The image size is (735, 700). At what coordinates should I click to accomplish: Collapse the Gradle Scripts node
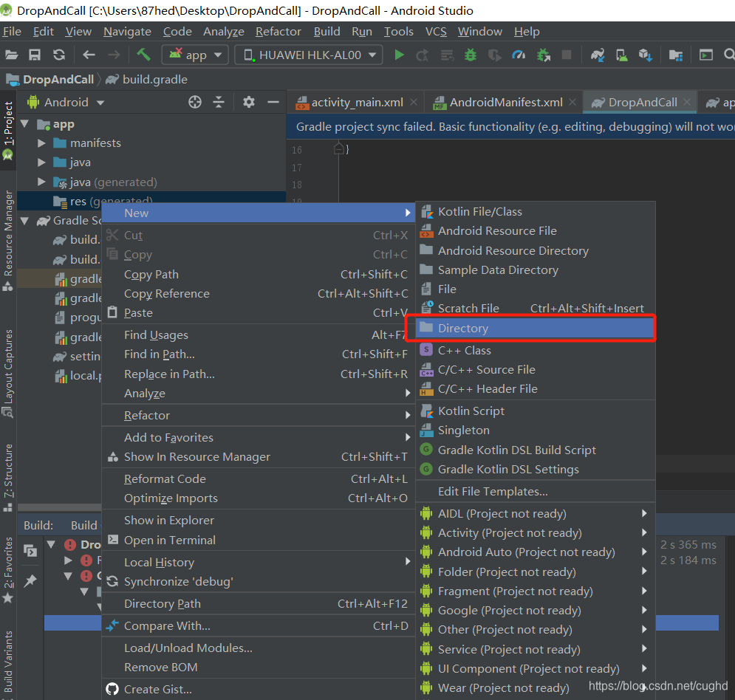pos(25,220)
